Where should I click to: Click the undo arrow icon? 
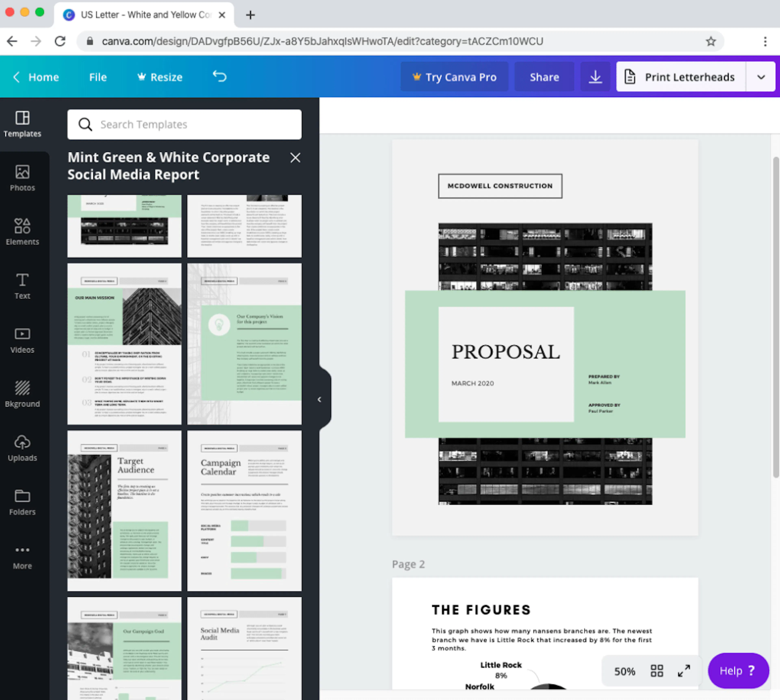pos(220,77)
